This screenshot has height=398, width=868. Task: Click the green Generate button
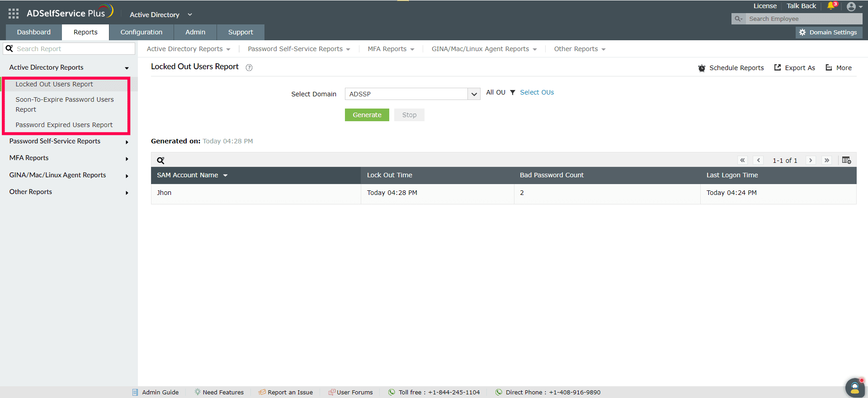367,115
